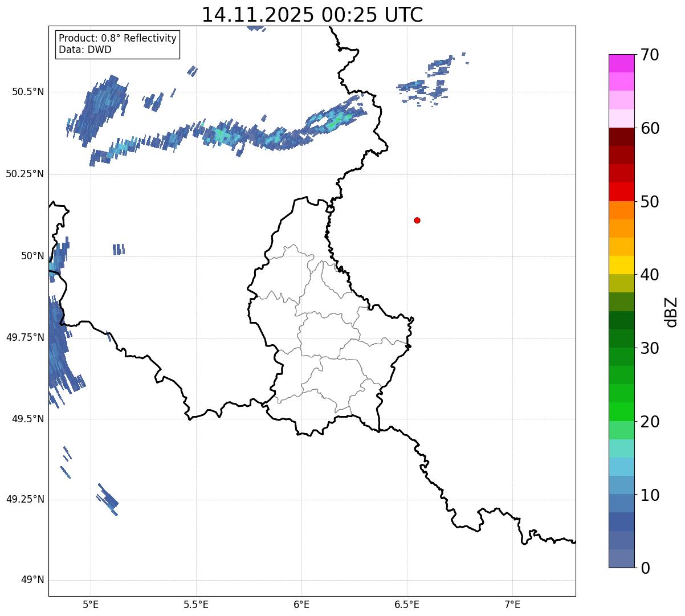Click the 49.75°N latitude label
Screen dimensions: 685x616
[25, 337]
